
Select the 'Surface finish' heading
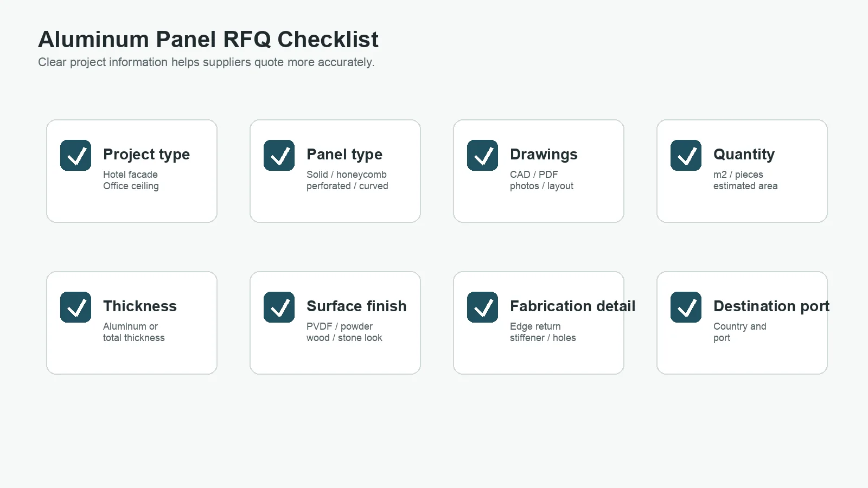tap(356, 306)
